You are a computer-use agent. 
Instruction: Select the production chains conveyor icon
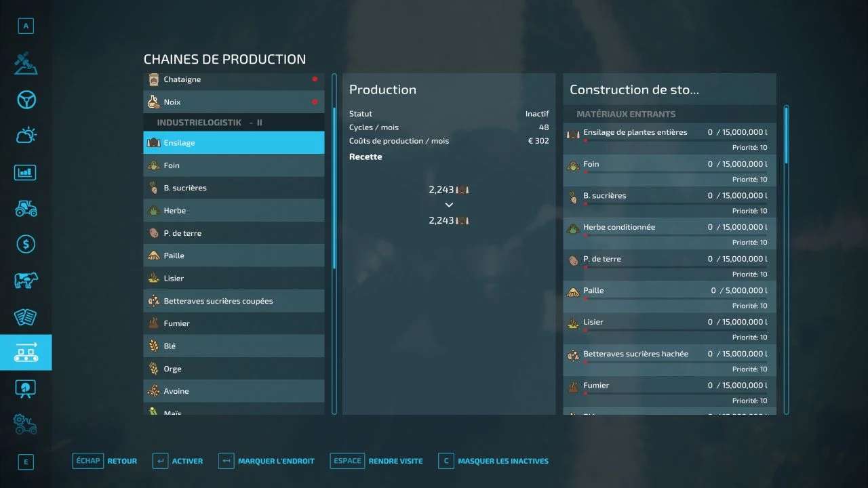[x=26, y=352]
